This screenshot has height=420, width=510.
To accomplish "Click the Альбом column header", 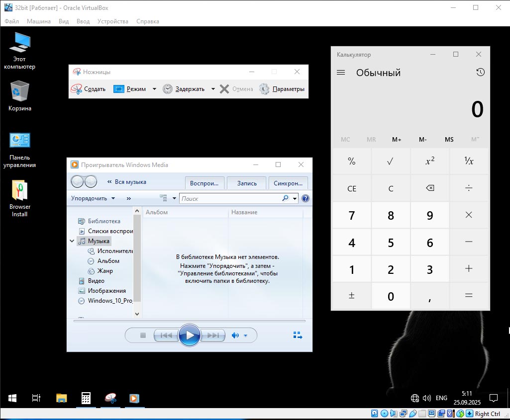I will point(186,212).
